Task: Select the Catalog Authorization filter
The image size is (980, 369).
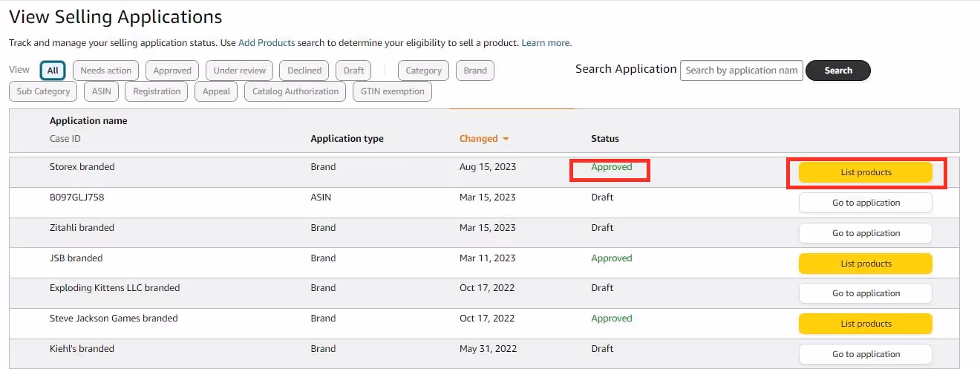Action: (x=295, y=91)
